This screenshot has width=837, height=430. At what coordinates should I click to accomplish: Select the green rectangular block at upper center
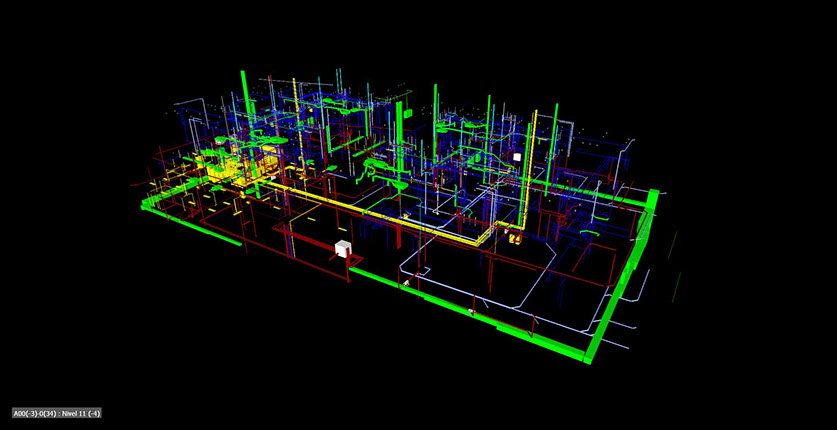pyautogui.click(x=405, y=106)
